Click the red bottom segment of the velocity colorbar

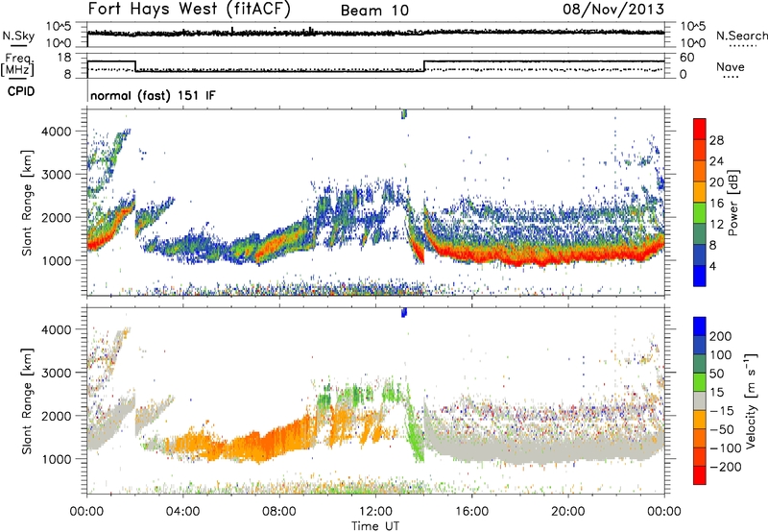(x=700, y=475)
